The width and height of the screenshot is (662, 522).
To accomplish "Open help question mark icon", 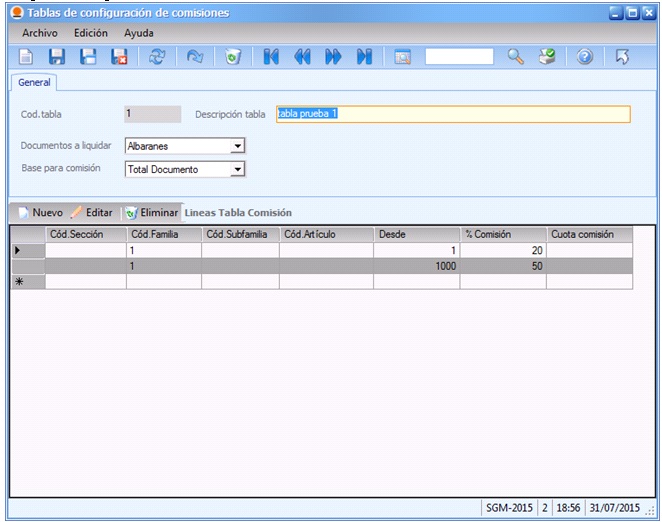I will pyautogui.click(x=585, y=57).
